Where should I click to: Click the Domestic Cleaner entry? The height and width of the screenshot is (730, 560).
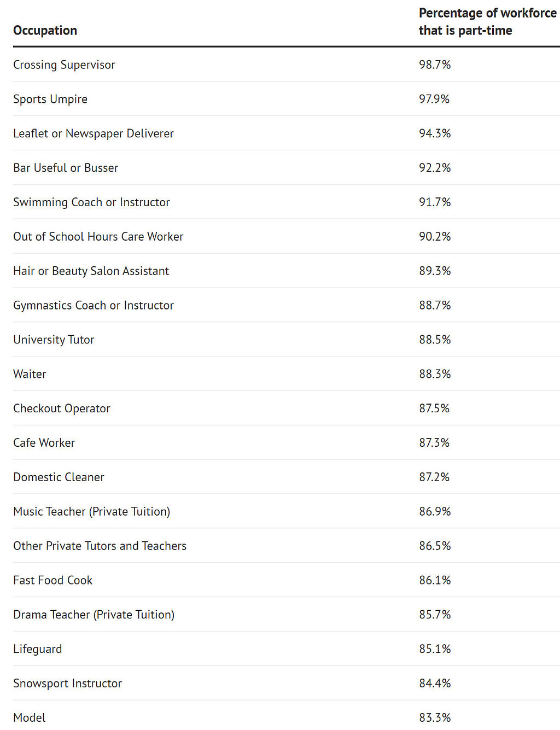coord(59,477)
